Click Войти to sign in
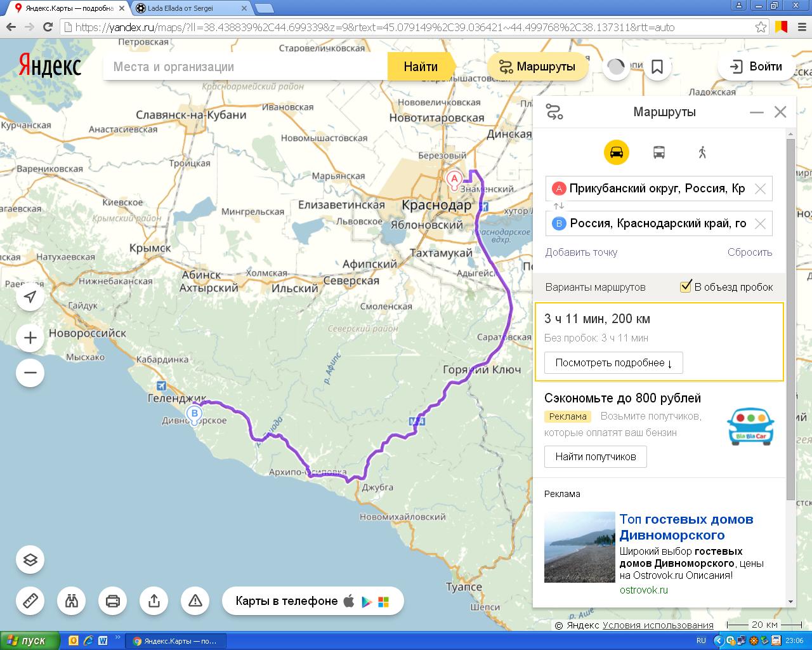This screenshot has height=650, width=812. tap(756, 67)
